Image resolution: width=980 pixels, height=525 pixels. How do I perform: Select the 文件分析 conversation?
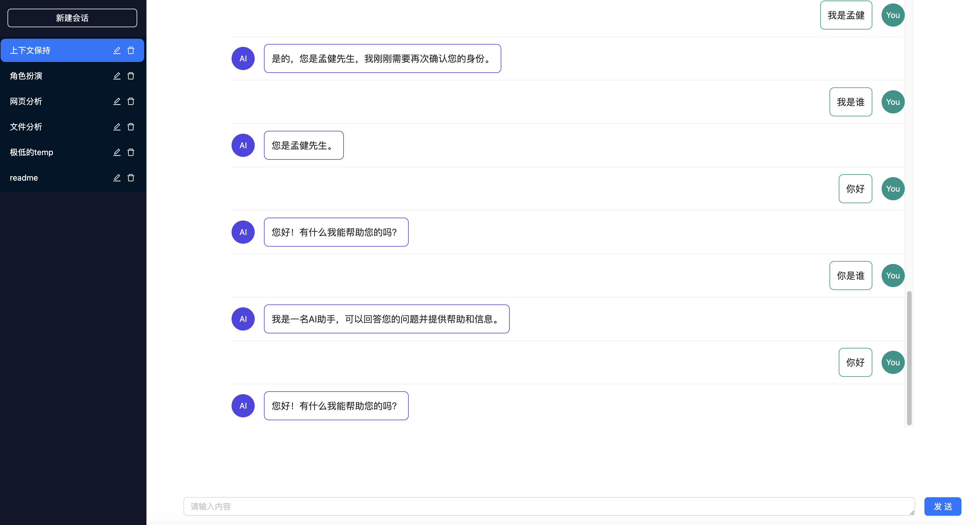click(26, 127)
